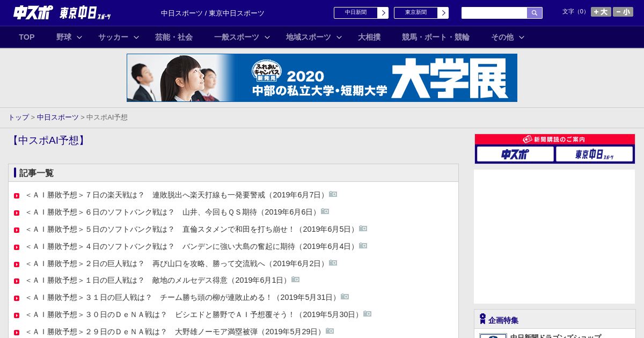Image resolution: width=644 pixels, height=338 pixels.
Task: Click the header search input field
Action: tap(494, 13)
